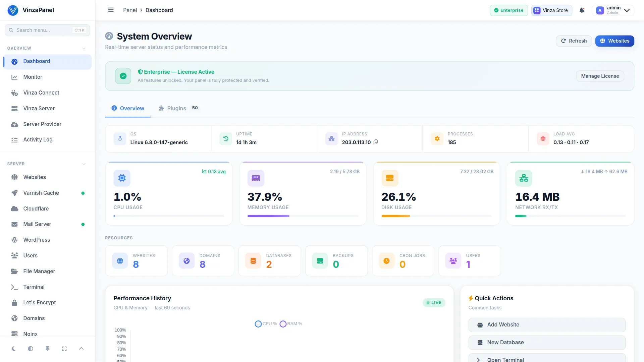This screenshot has height=362, width=644.
Task: Click the Varnish Cache rocket icon
Action: click(14, 193)
